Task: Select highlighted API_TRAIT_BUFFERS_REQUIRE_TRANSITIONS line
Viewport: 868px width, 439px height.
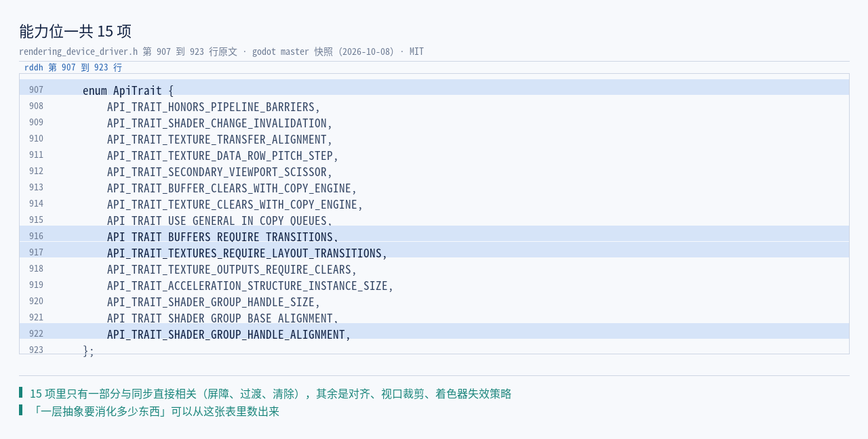Action: 434,234
